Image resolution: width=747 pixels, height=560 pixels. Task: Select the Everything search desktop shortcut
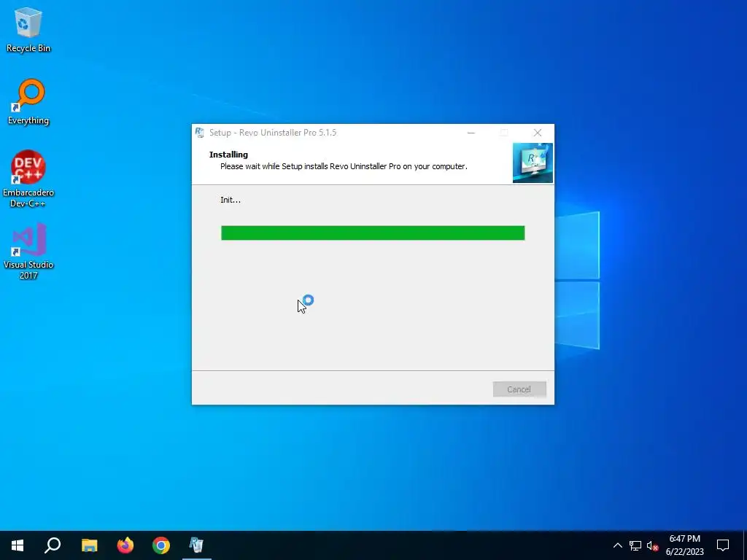point(28,102)
